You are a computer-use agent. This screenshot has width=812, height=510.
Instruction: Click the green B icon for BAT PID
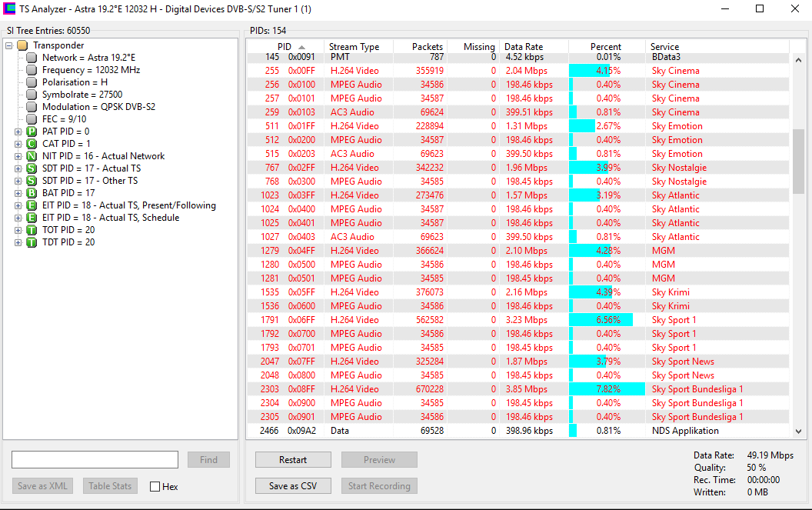pos(32,193)
